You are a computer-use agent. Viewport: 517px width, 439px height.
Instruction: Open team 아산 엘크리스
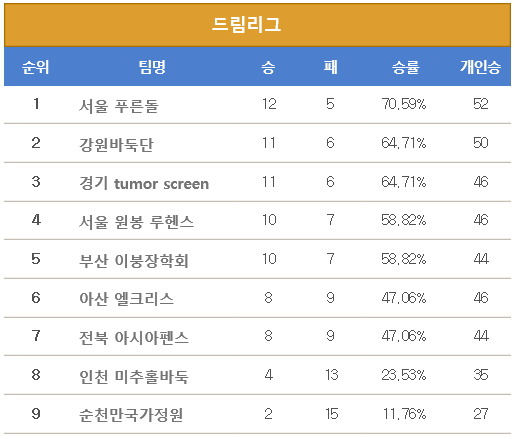(x=126, y=299)
